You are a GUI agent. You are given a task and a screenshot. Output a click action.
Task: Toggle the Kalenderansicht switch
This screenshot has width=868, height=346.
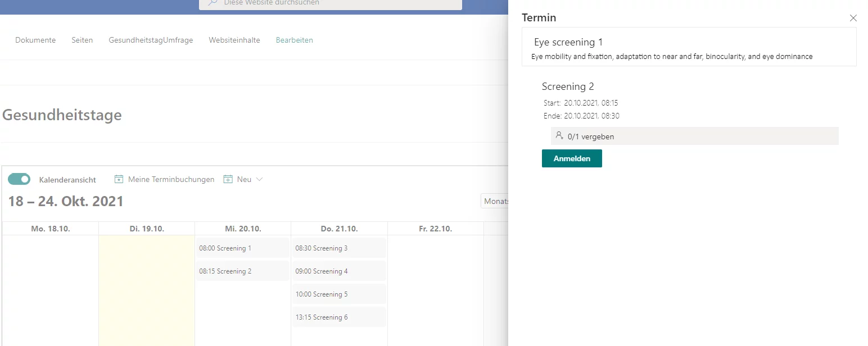pos(19,179)
